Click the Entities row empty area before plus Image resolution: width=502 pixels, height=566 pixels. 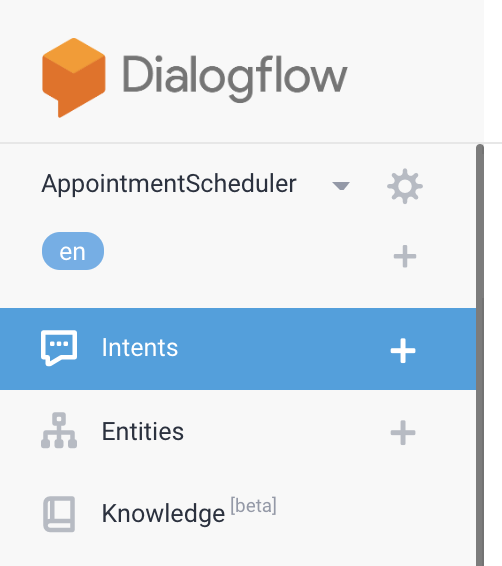point(285,432)
